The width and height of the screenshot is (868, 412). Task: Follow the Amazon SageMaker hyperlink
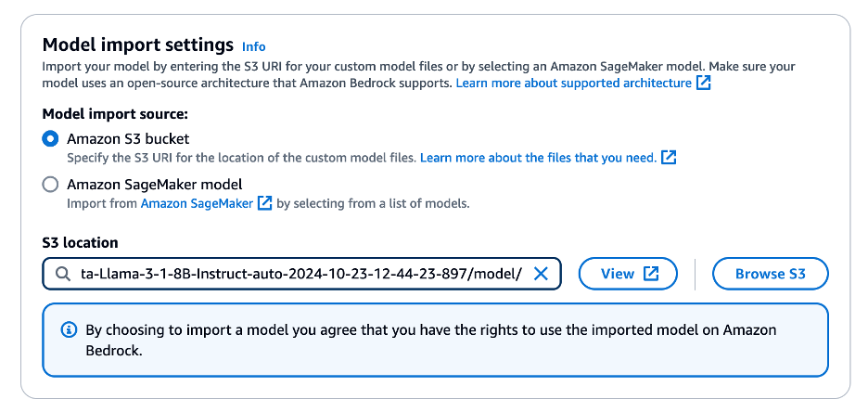pyautogui.click(x=197, y=203)
